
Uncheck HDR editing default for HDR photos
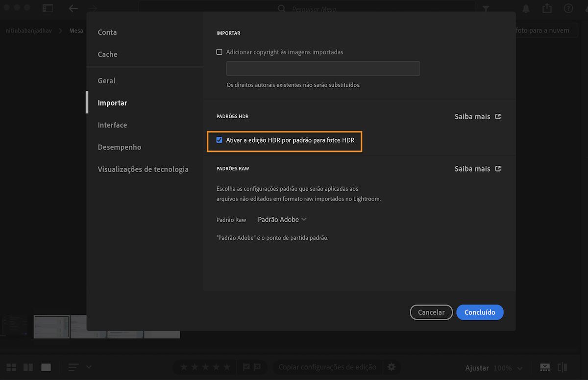(x=220, y=140)
